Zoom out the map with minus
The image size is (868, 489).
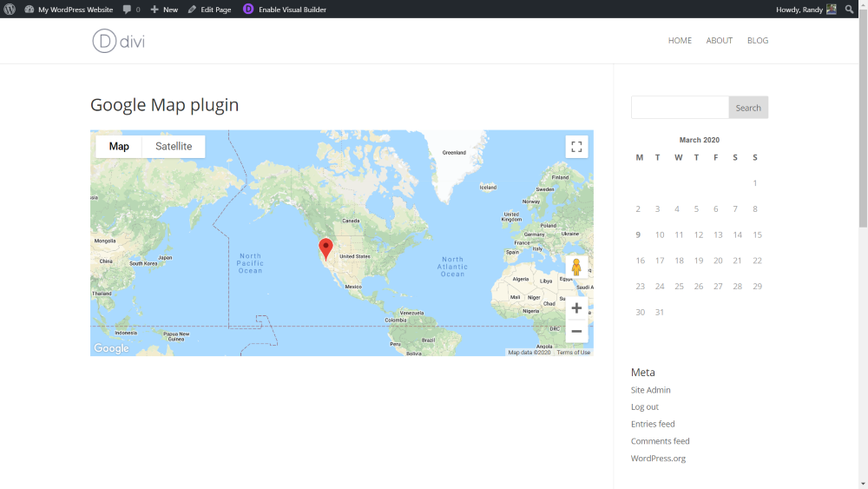point(576,331)
